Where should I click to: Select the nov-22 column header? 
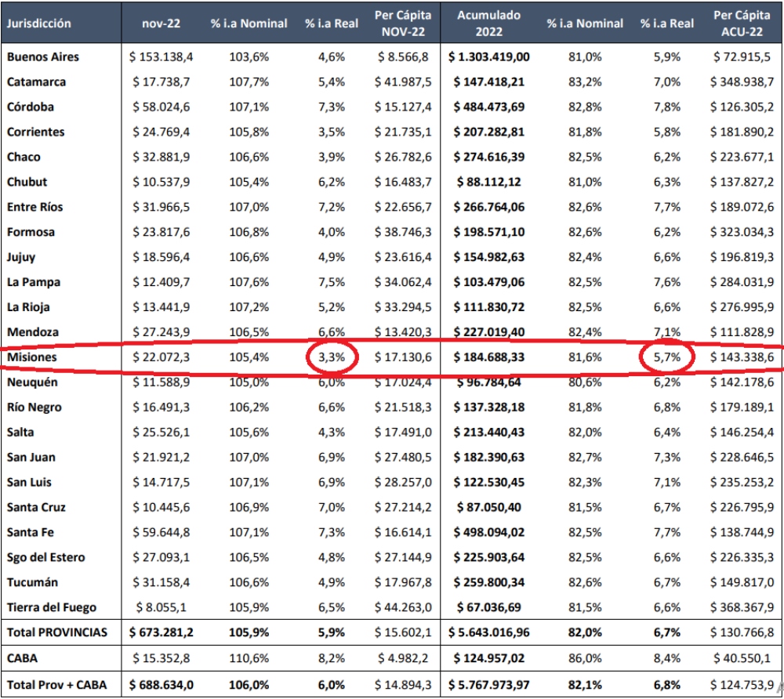click(161, 24)
